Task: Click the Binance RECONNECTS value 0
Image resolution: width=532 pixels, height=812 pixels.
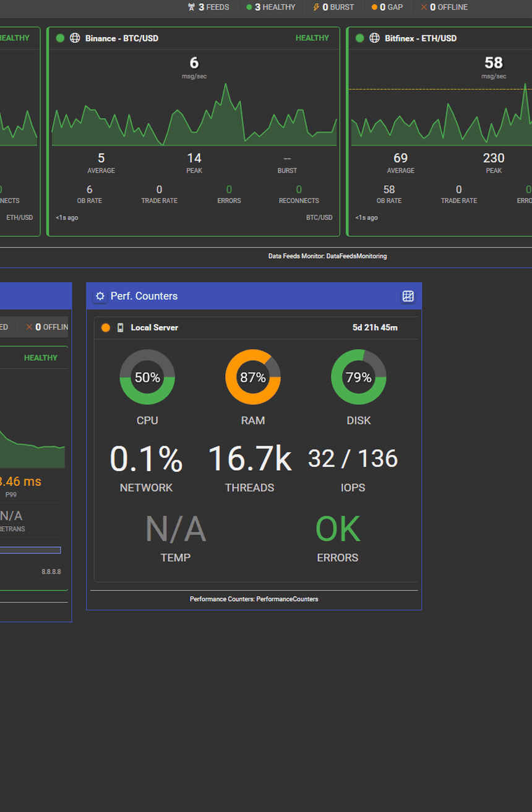Action: pyautogui.click(x=299, y=189)
